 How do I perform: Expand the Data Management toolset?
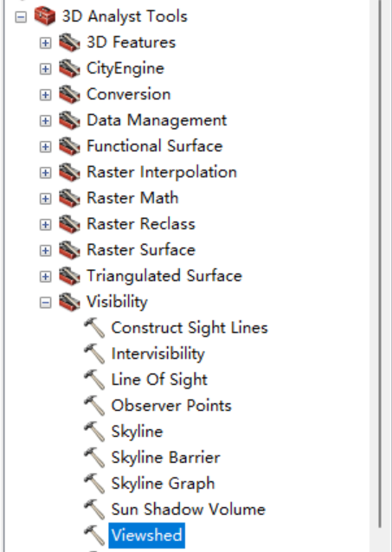click(45, 121)
